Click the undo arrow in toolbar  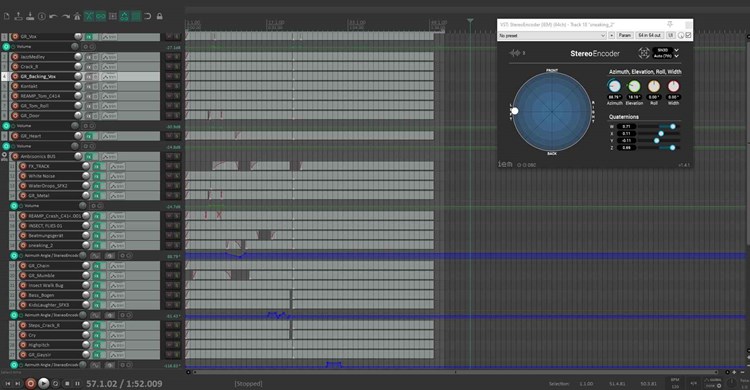[x=53, y=16]
